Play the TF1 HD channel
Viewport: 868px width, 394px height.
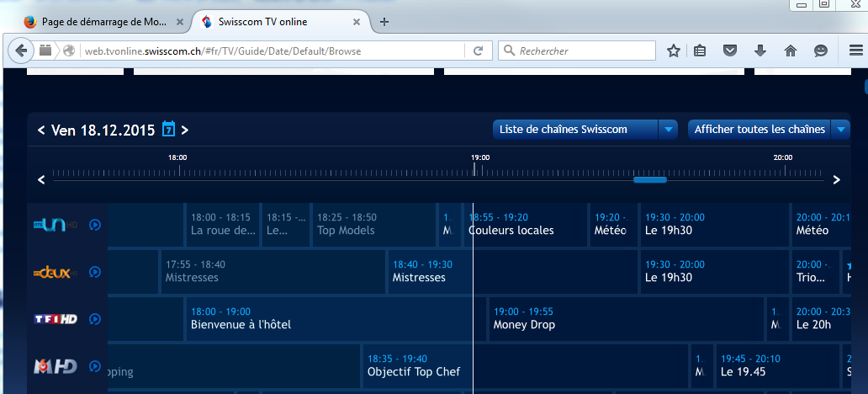(x=95, y=319)
